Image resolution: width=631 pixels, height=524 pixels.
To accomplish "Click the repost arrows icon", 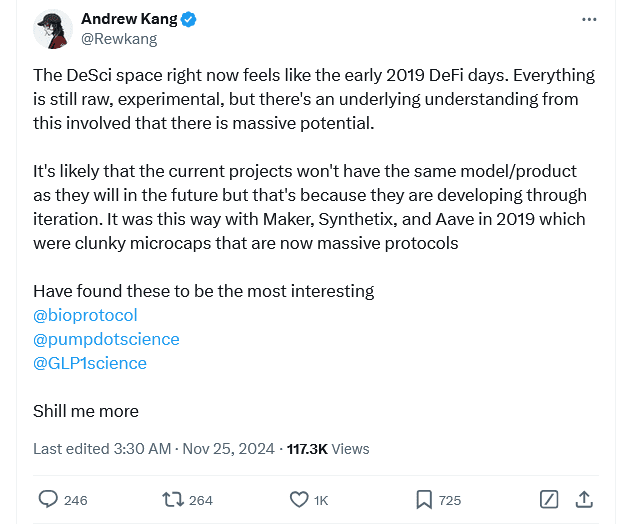I will 173,500.
